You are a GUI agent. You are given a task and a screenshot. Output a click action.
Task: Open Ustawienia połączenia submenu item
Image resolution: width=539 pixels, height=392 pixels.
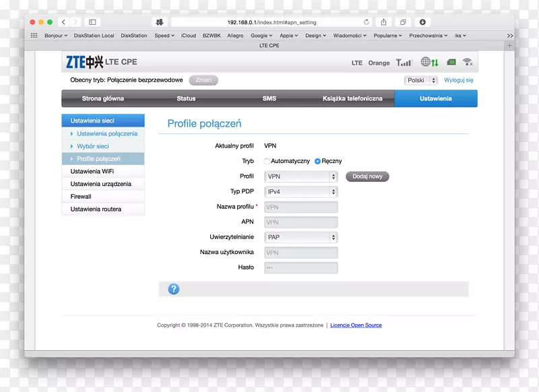(x=103, y=133)
